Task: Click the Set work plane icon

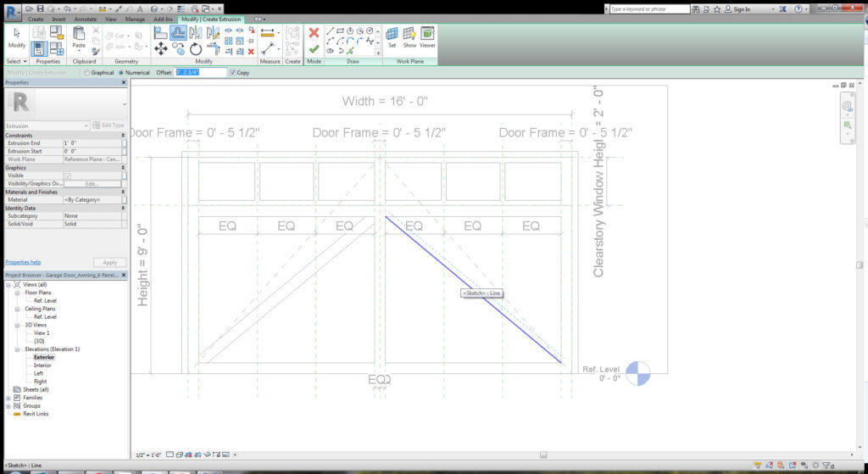Action: point(392,36)
